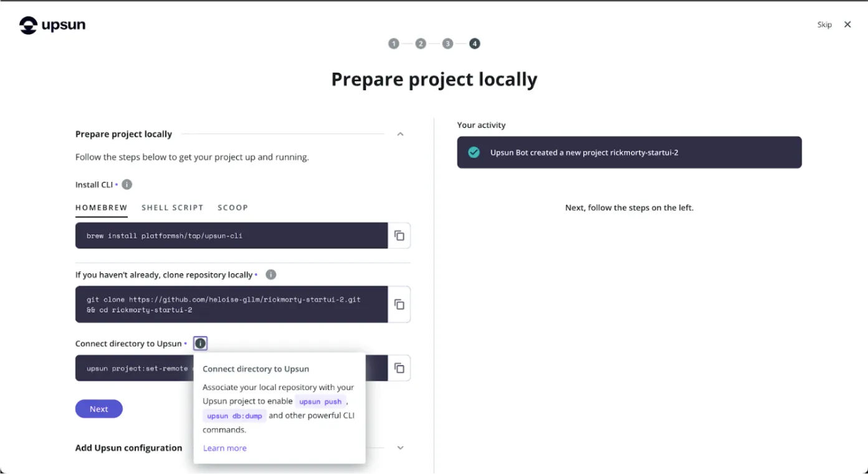Select step 2 in the progress stepper
The height and width of the screenshot is (474, 868).
421,44
